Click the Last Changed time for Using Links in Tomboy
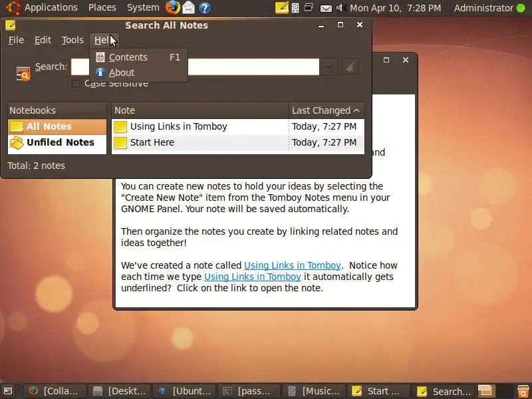The image size is (532, 399). tap(324, 126)
